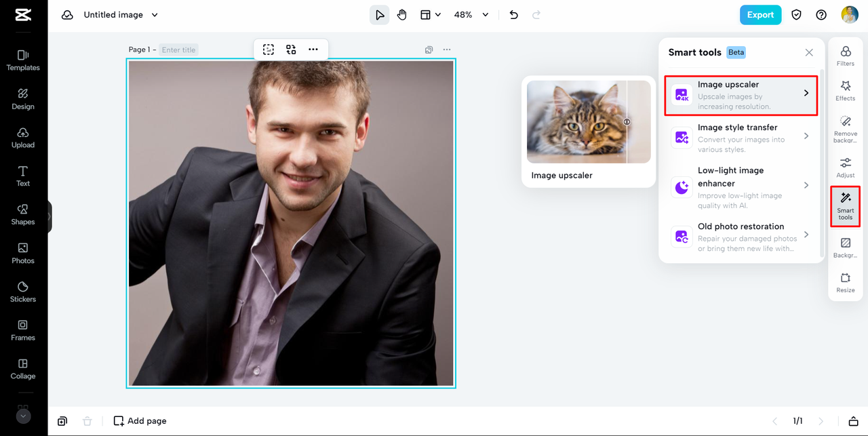Expand Low-light image enhancer chevron arrow
This screenshot has height=436, width=868.
point(806,185)
